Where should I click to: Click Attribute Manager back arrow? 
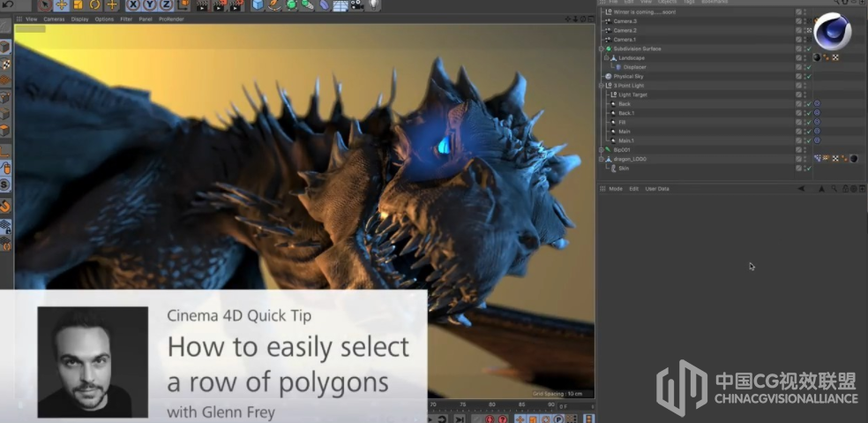coord(801,189)
